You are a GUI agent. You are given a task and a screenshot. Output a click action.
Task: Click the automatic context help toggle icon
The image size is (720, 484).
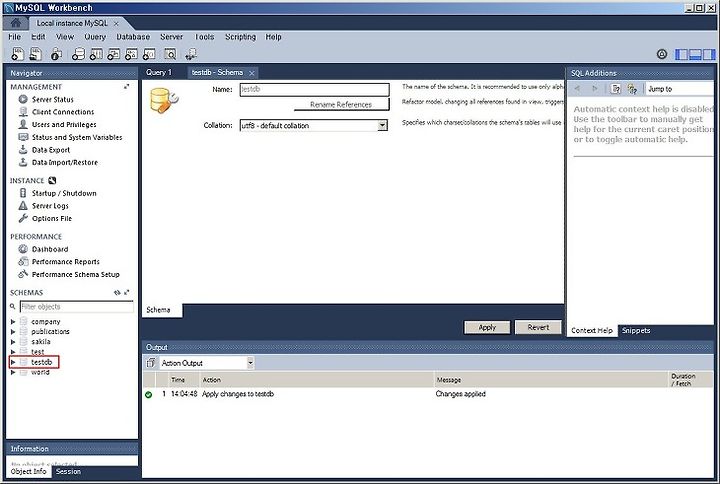(632, 89)
